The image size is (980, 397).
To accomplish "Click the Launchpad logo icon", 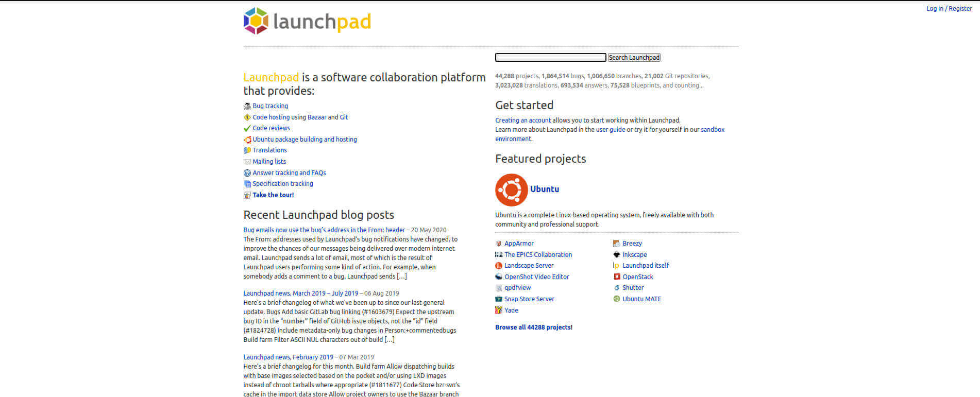I will coord(256,21).
